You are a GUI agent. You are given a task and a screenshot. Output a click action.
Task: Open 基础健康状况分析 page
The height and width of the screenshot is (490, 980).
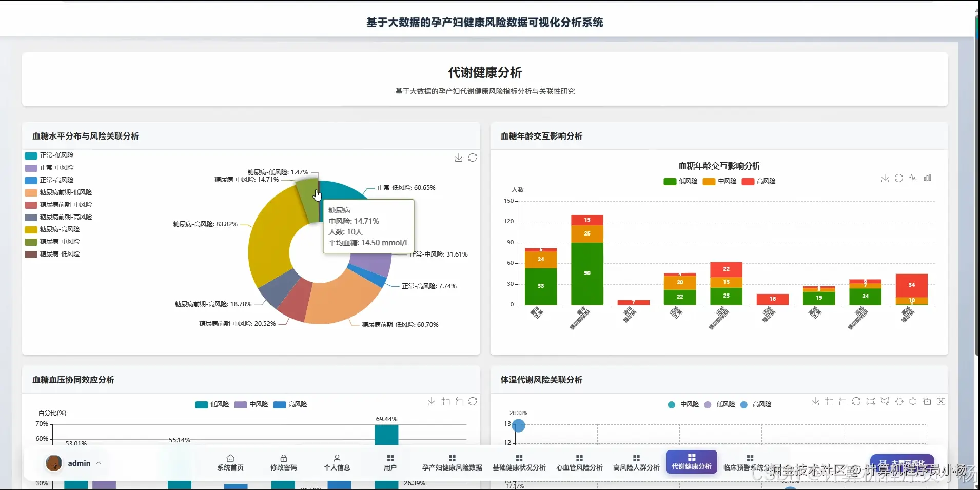(x=519, y=462)
